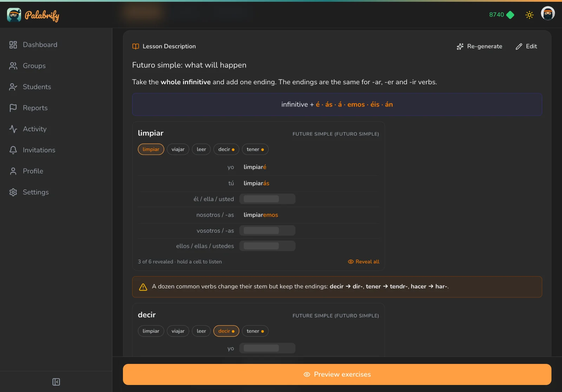Screen dimensions: 562x392
Task: Select the viajar chip in the limpiar card
Action: point(178,149)
